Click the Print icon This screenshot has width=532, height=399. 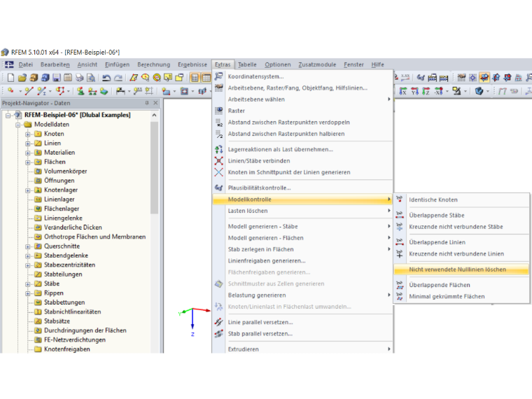coord(79,78)
